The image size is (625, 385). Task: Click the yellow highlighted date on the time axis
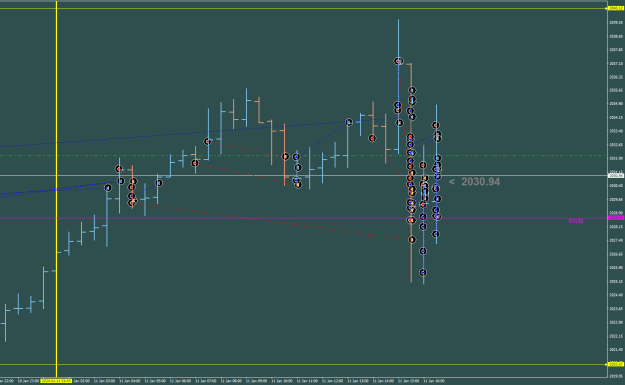[x=56, y=381]
